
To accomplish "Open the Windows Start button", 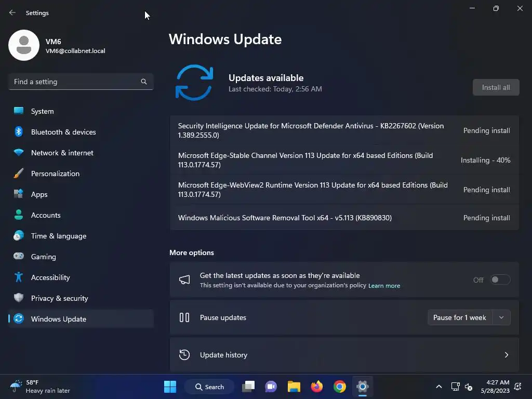I will (x=170, y=387).
